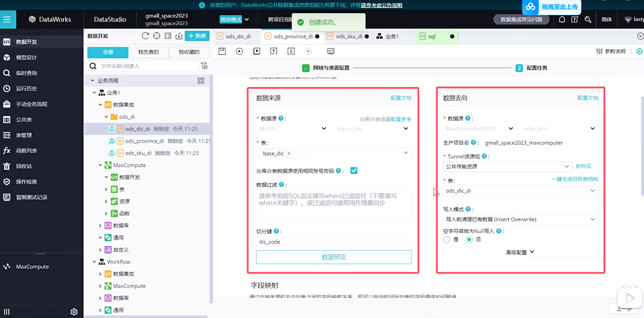
Task: Click the grid view icon beside 业务流程
Action: pyautogui.click(x=200, y=81)
